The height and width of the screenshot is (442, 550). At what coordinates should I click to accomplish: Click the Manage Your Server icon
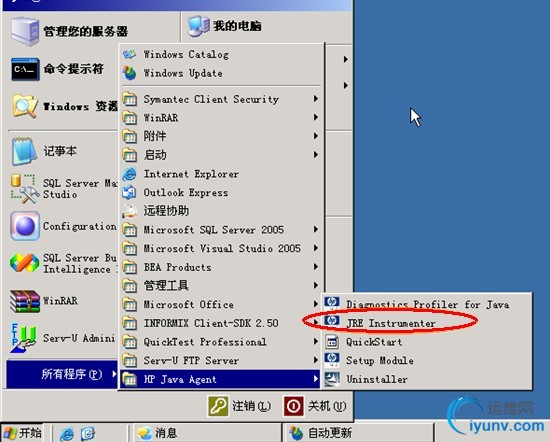pyautogui.click(x=25, y=32)
